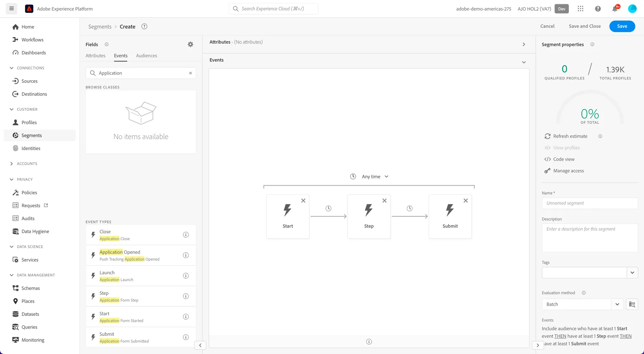This screenshot has height=354, width=644.
Task: Clear the Application search field
Action: point(190,73)
